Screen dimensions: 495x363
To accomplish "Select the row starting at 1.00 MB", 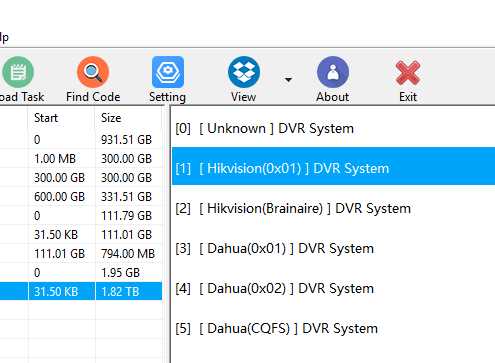I will coord(81,158).
